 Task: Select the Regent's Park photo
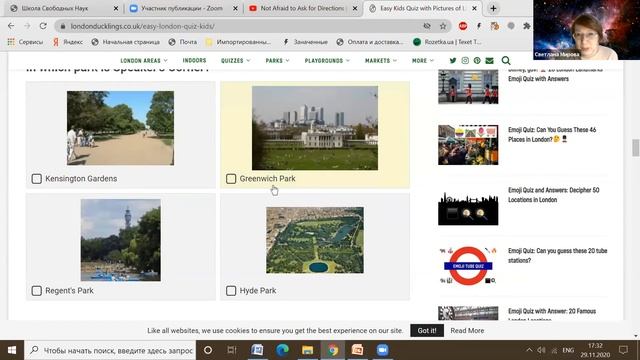pos(120,240)
